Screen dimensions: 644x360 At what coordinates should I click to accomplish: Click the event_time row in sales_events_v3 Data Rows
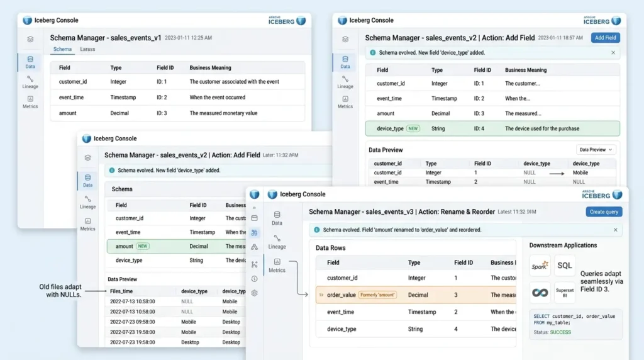tap(416, 312)
